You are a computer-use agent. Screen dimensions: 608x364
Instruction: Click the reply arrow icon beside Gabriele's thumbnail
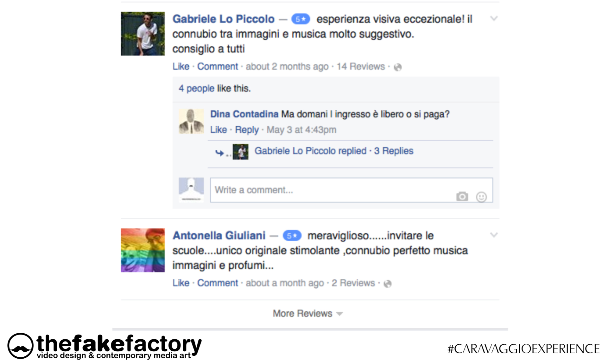click(220, 153)
